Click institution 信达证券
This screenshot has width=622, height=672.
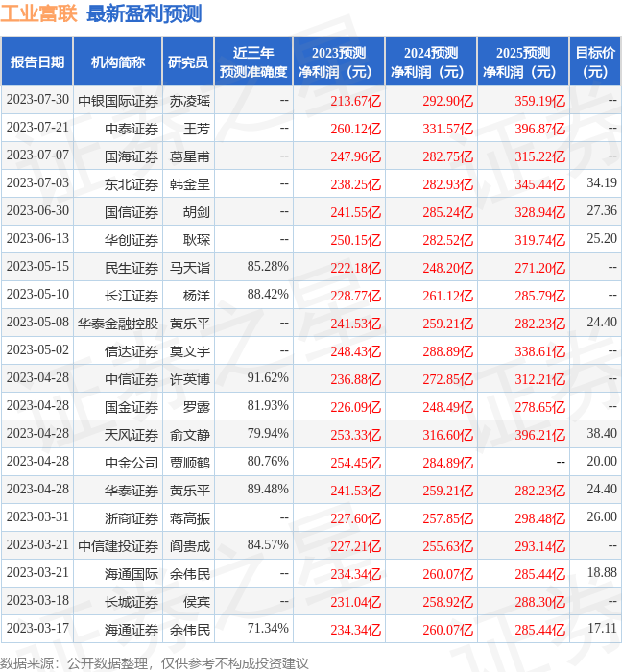132,351
